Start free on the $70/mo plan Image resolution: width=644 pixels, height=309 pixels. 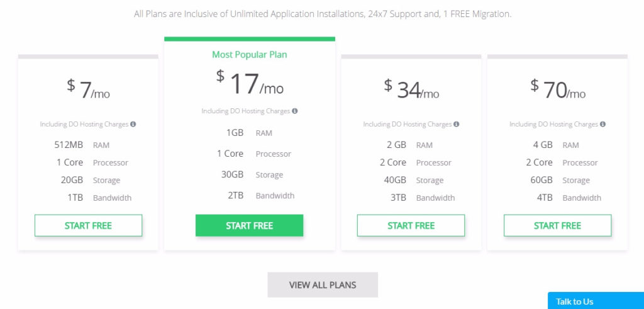coord(557,225)
